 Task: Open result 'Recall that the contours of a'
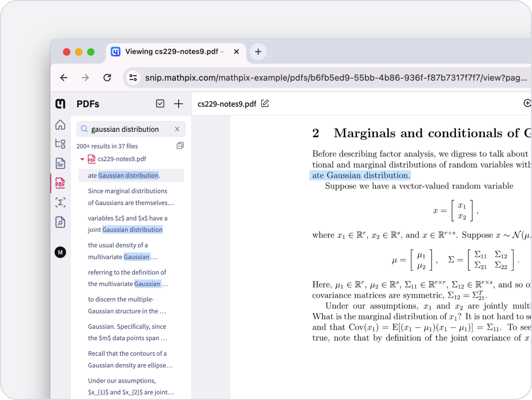tap(130, 359)
